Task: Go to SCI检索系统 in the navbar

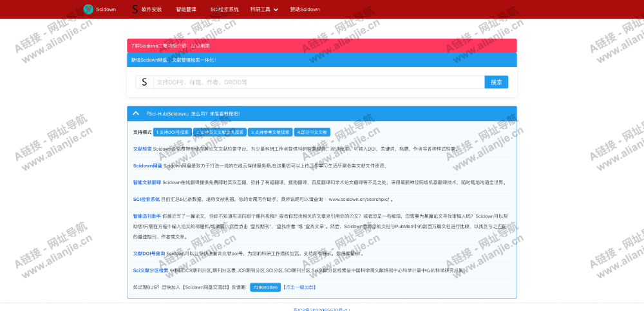Action: pyautogui.click(x=224, y=10)
